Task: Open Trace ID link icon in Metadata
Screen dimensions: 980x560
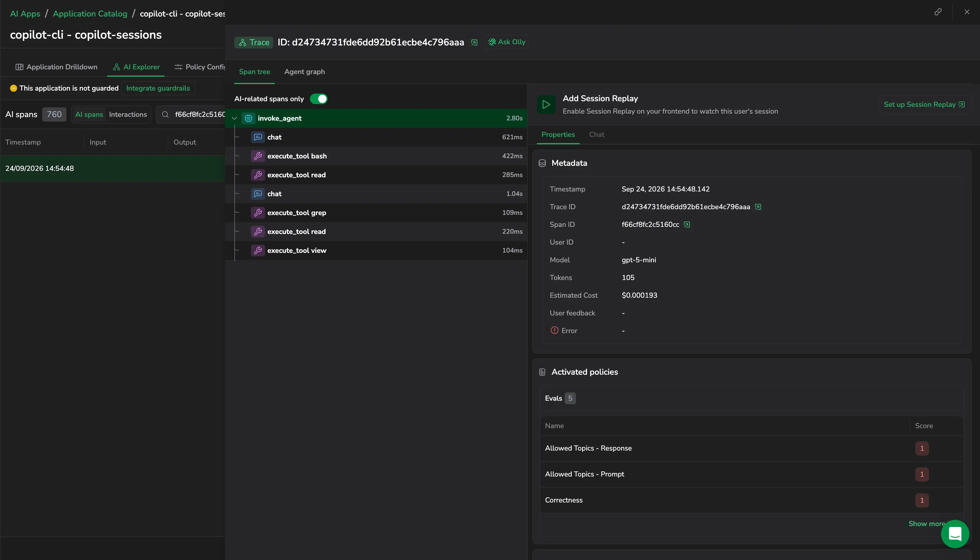Action: 758,207
